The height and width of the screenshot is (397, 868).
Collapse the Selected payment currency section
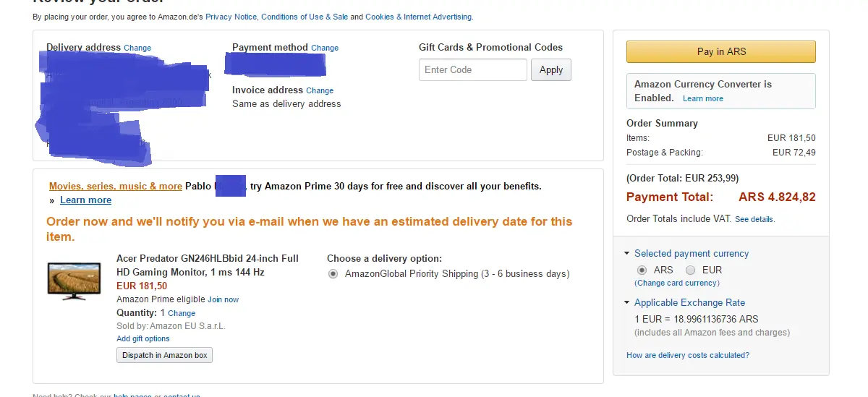tap(626, 254)
